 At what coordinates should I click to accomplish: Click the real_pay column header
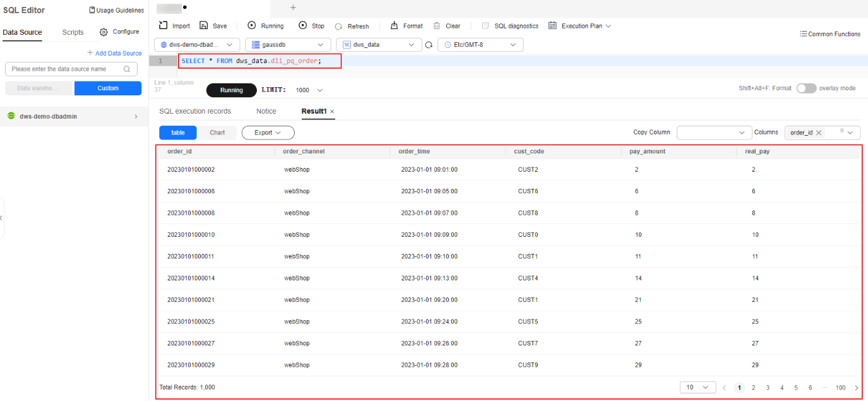coord(758,152)
